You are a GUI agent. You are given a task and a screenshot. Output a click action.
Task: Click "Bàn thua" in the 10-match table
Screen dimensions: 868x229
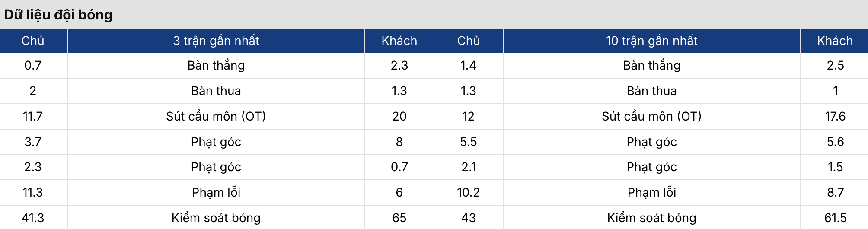[651, 91]
